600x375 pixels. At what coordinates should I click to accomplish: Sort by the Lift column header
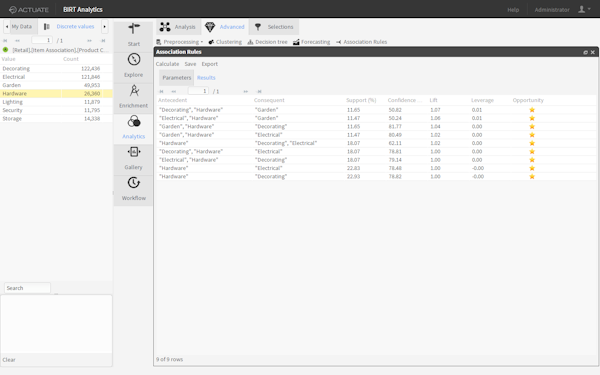click(433, 100)
